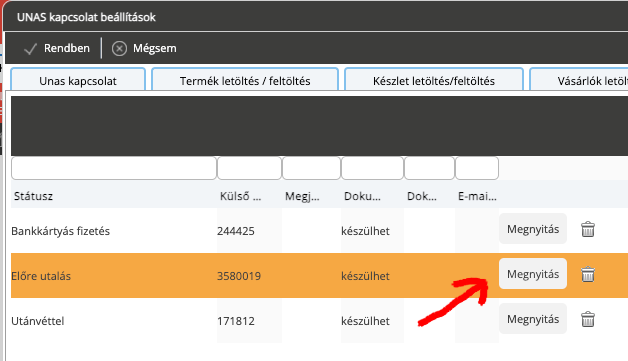Open the Unas kapcsolat tab
This screenshot has width=628, height=361.
[78, 80]
